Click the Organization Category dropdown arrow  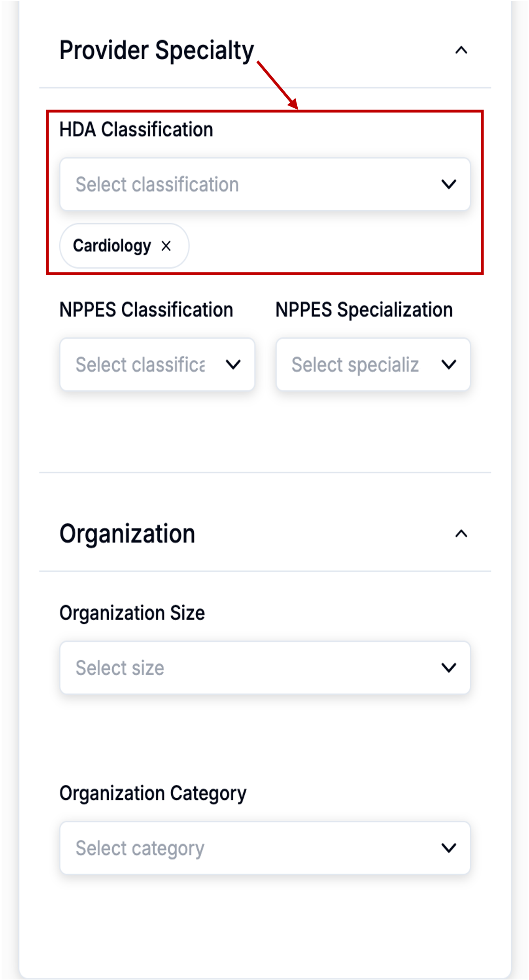coord(449,848)
